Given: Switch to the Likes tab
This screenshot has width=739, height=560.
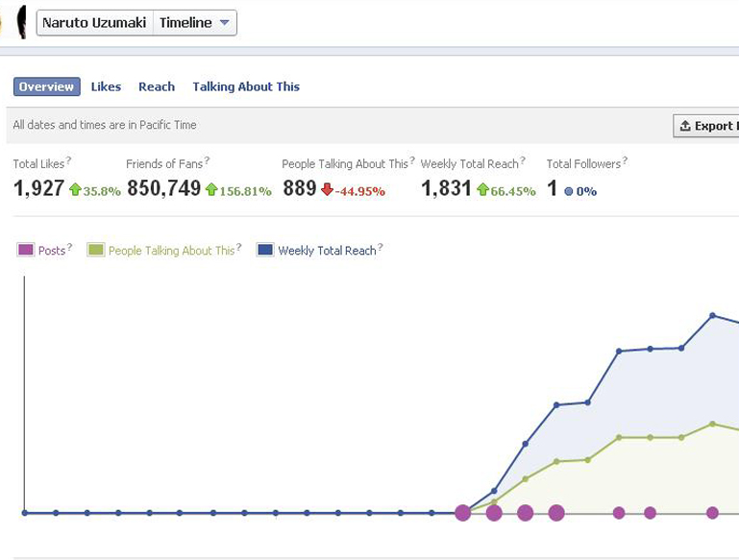Looking at the screenshot, I should (x=106, y=86).
